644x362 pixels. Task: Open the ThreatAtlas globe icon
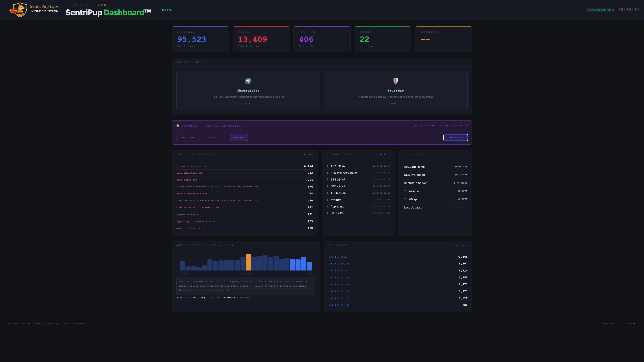pos(248,81)
